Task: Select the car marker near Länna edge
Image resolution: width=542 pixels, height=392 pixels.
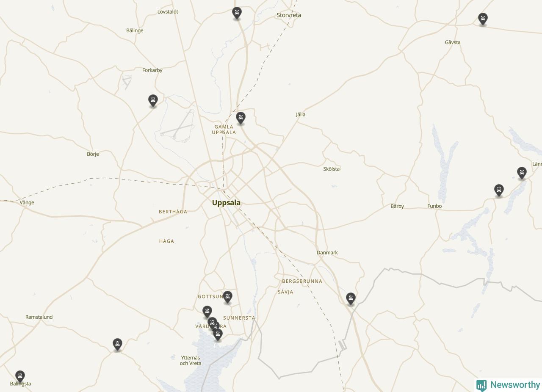Action: point(522,173)
